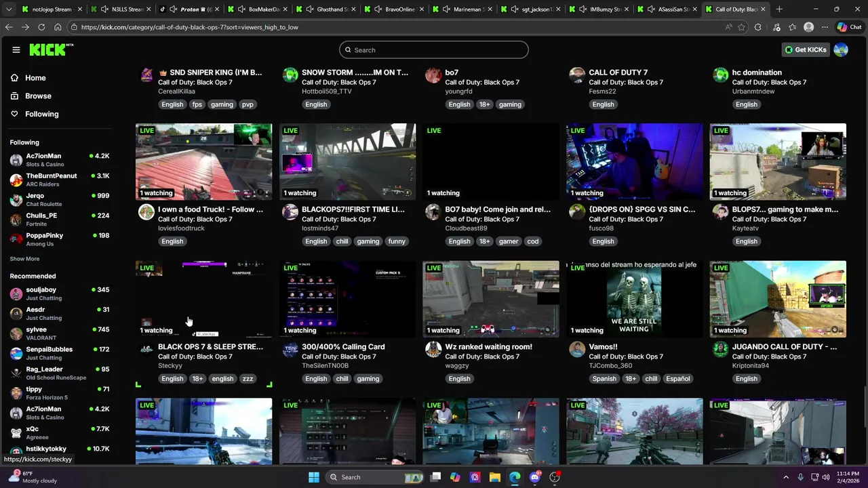
Task: Open TheBurntPeanut channel avatar
Action: coord(16,180)
